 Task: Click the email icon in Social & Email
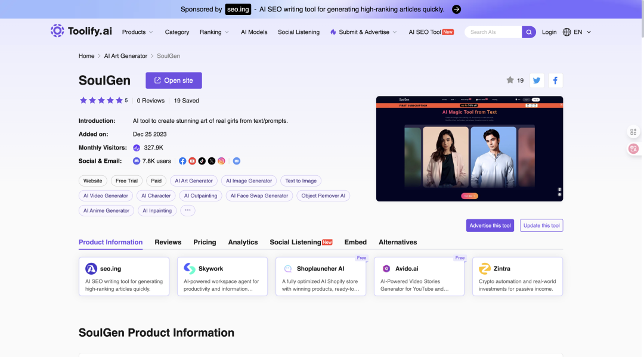237,161
